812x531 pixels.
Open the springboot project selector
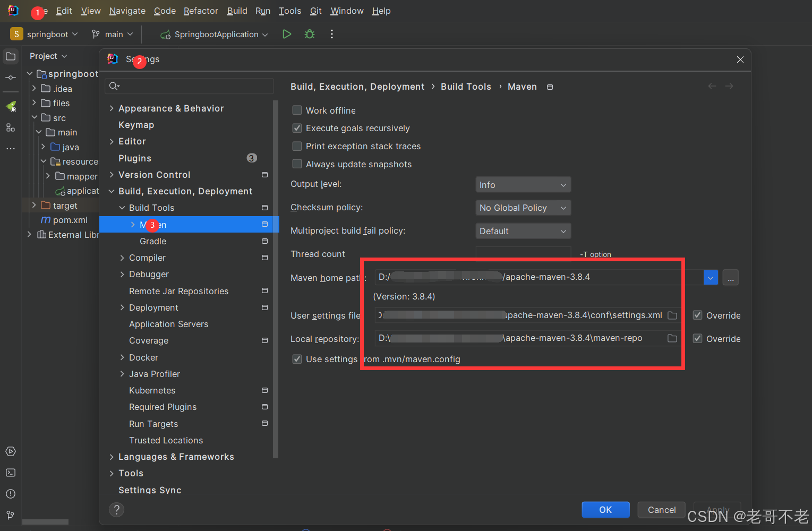[x=44, y=34]
